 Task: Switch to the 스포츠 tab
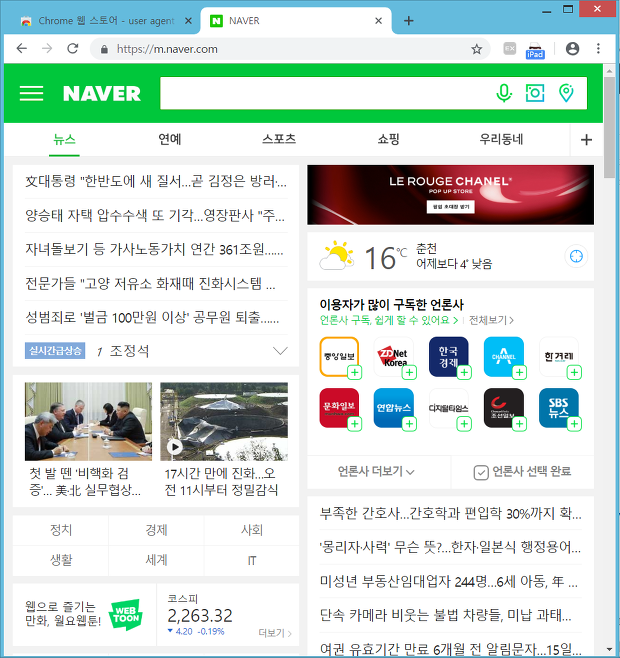pos(279,139)
